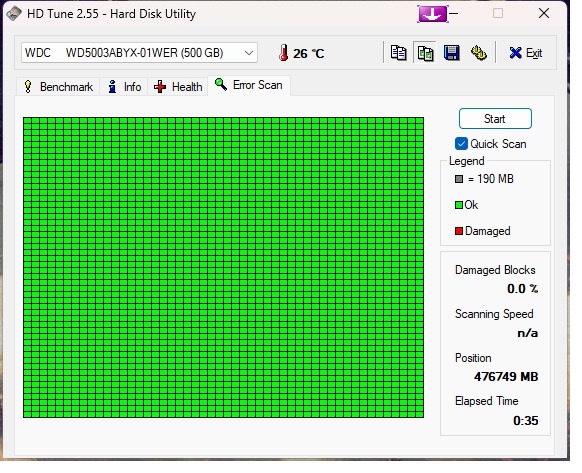Switch to the Benchmark tab
The height and width of the screenshot is (473, 582).
click(x=58, y=87)
